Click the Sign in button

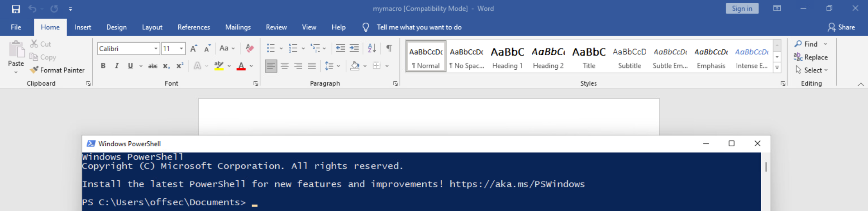pyautogui.click(x=742, y=9)
